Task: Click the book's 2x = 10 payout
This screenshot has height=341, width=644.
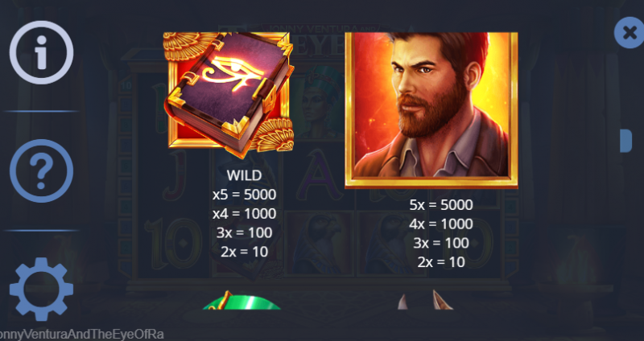Action: pyautogui.click(x=245, y=252)
